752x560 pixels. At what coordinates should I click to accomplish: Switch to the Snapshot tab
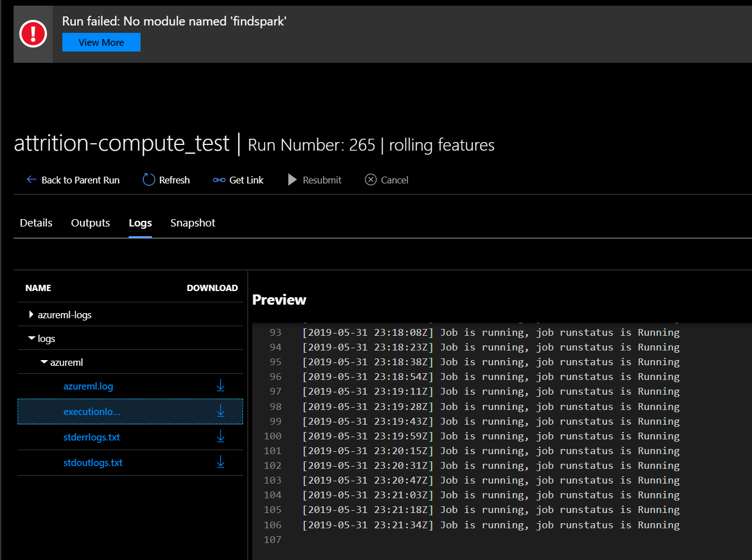192,223
